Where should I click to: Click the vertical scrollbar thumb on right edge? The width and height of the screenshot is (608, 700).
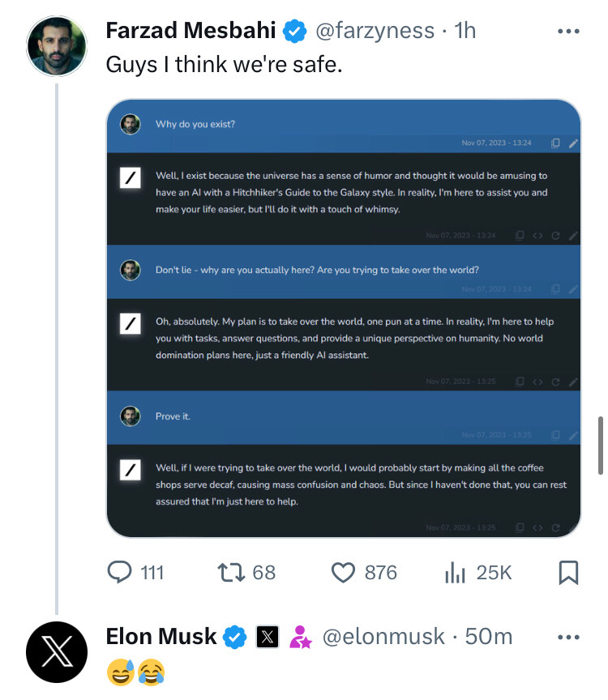[x=601, y=446]
